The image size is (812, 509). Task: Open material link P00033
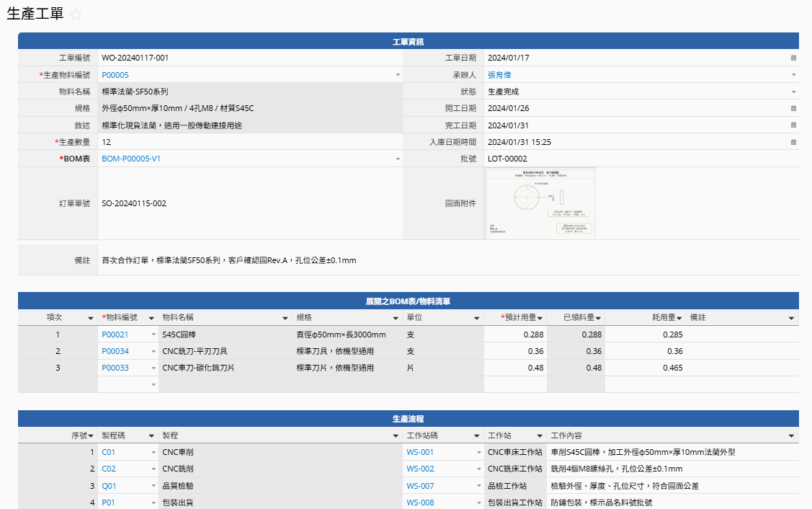tap(115, 368)
